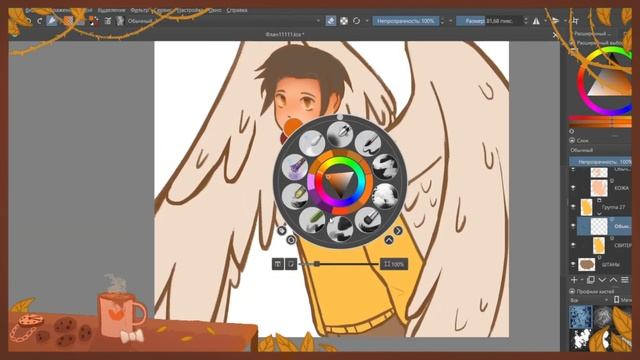Duplicate the selected layer
The height and width of the screenshot is (360, 640).
pyautogui.click(x=591, y=280)
